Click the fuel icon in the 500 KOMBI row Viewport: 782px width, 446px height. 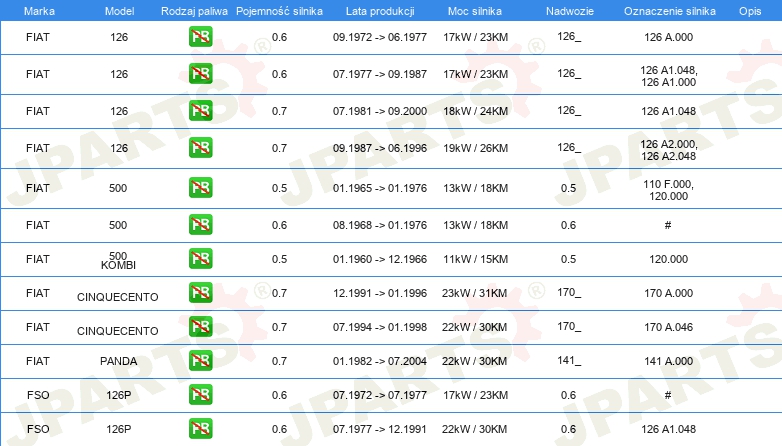tap(200, 258)
